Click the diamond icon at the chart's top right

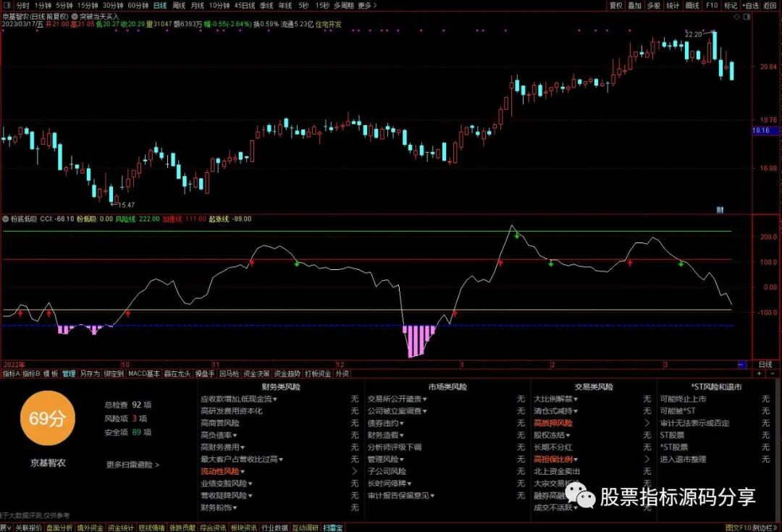click(x=737, y=17)
